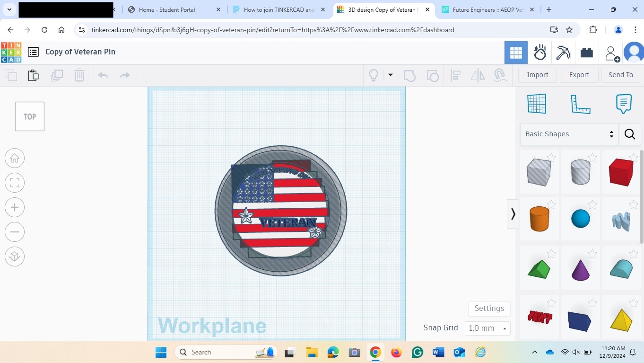This screenshot has height=363, width=644.
Task: Open the Basic Shapes category dropdown
Action: click(x=569, y=134)
